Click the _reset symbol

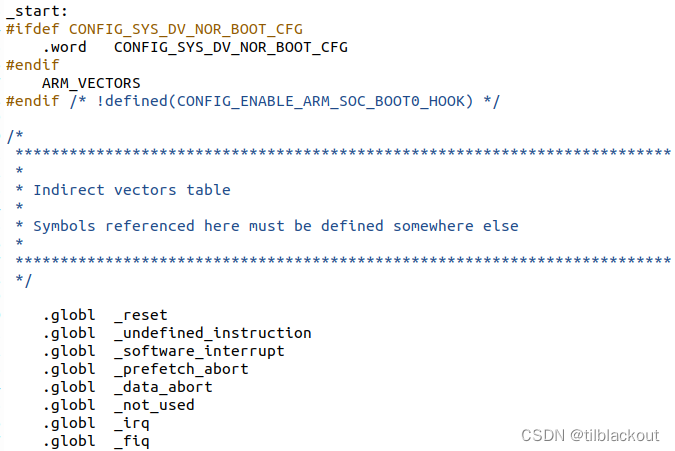(141, 315)
